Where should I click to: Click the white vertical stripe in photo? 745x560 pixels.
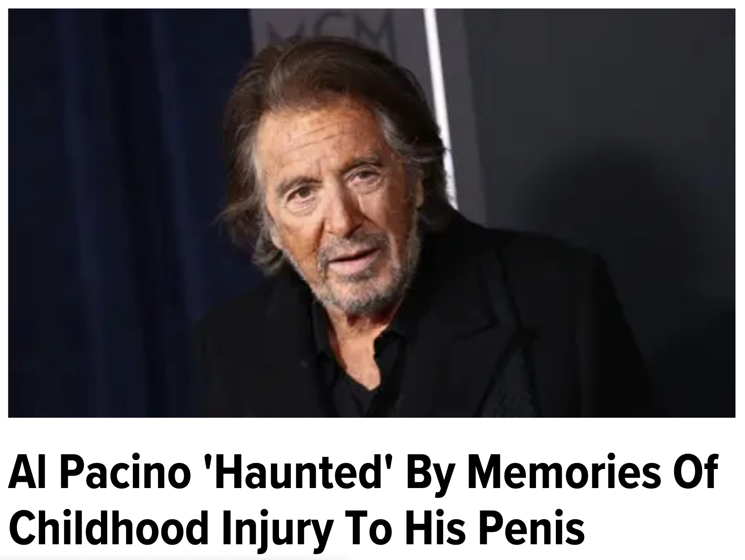coord(441,103)
